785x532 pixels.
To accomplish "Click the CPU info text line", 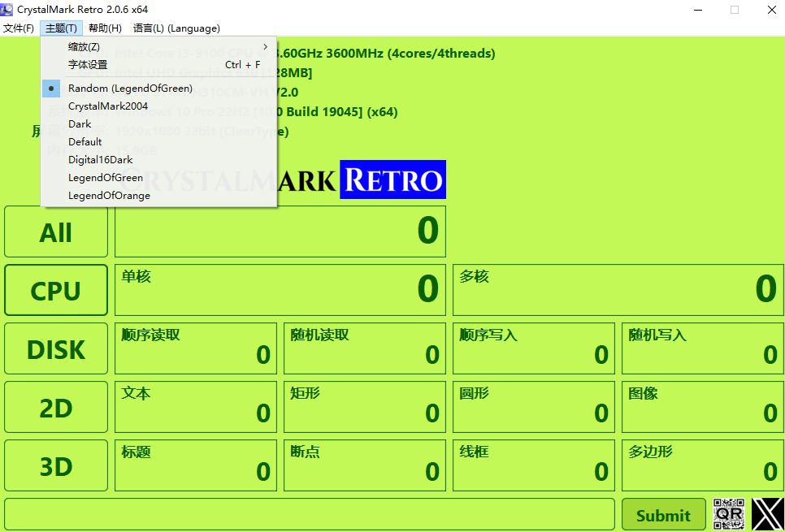I will [385, 54].
